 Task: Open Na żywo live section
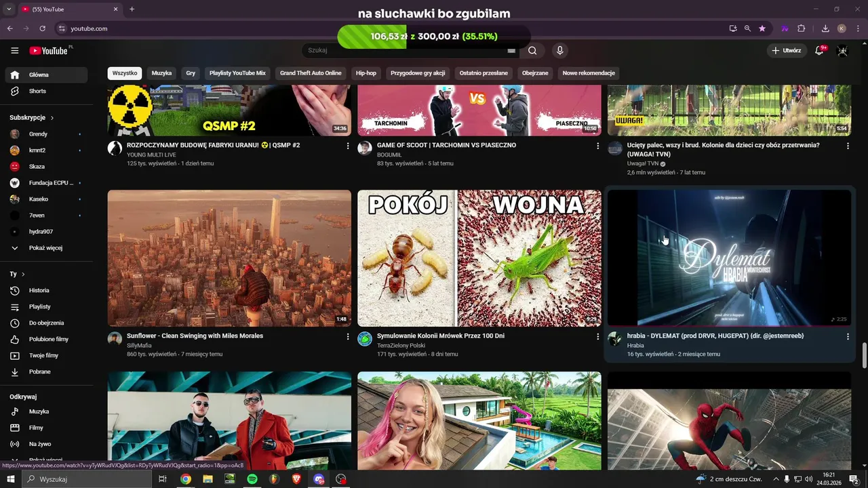[x=46, y=444]
